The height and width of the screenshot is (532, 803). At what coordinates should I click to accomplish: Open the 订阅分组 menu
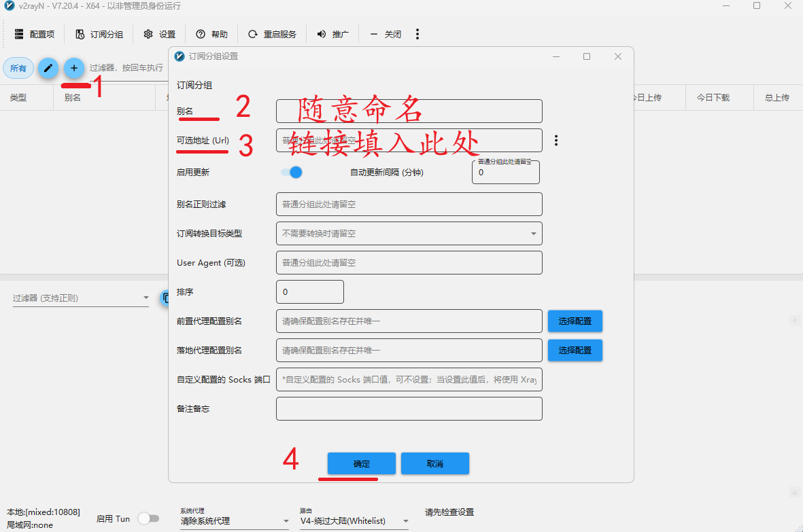coord(99,34)
